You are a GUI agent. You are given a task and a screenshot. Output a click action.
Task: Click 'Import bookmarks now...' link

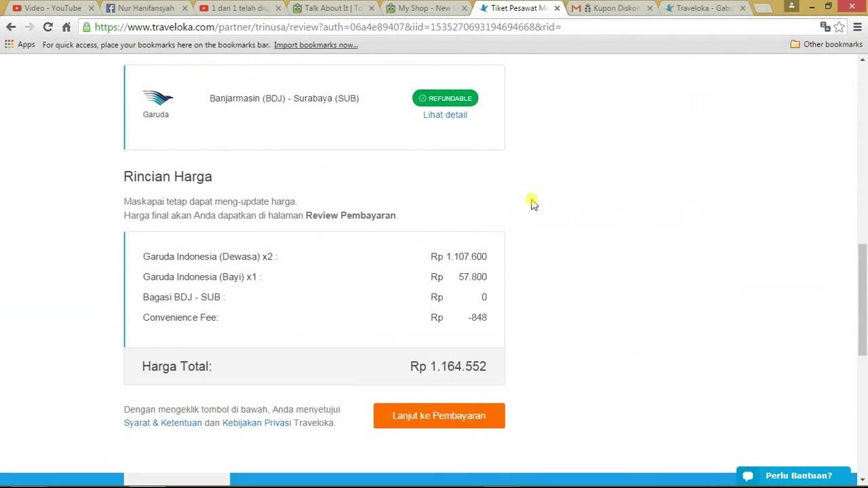[x=316, y=45]
